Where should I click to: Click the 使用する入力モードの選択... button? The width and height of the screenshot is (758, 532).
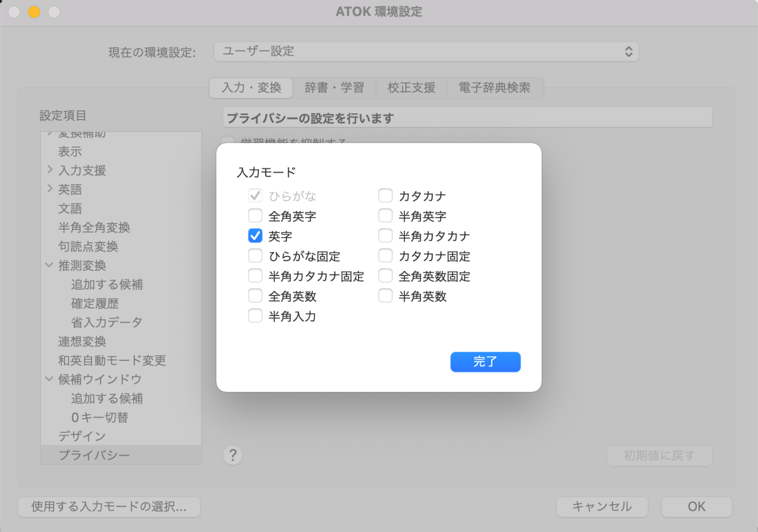[109, 507]
